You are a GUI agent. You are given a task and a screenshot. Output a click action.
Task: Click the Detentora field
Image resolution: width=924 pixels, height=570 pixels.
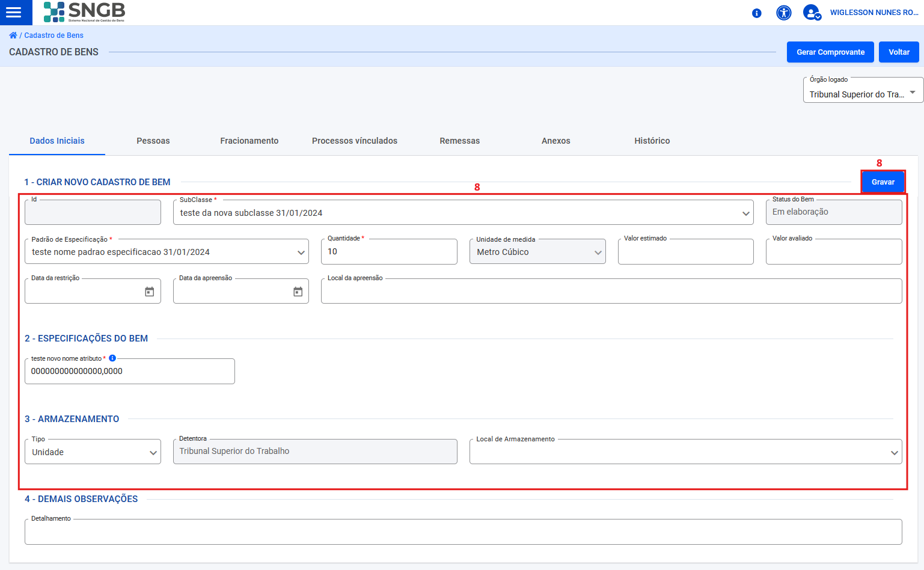tap(315, 452)
